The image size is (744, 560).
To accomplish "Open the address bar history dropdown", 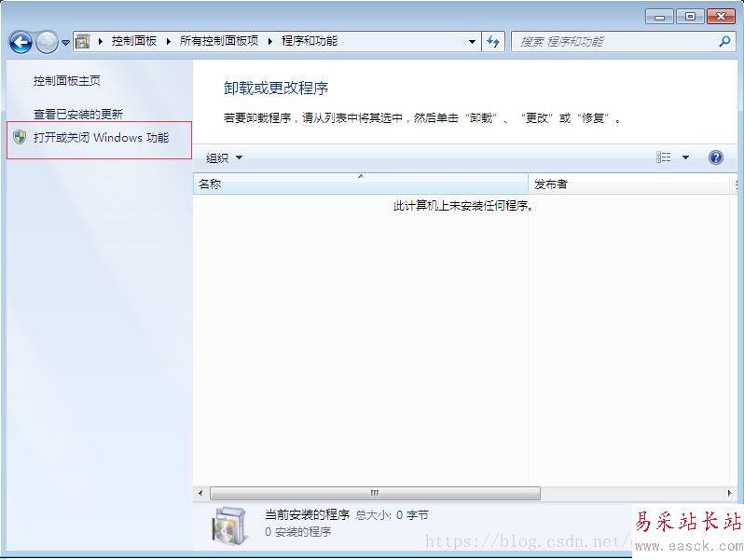I will [472, 42].
